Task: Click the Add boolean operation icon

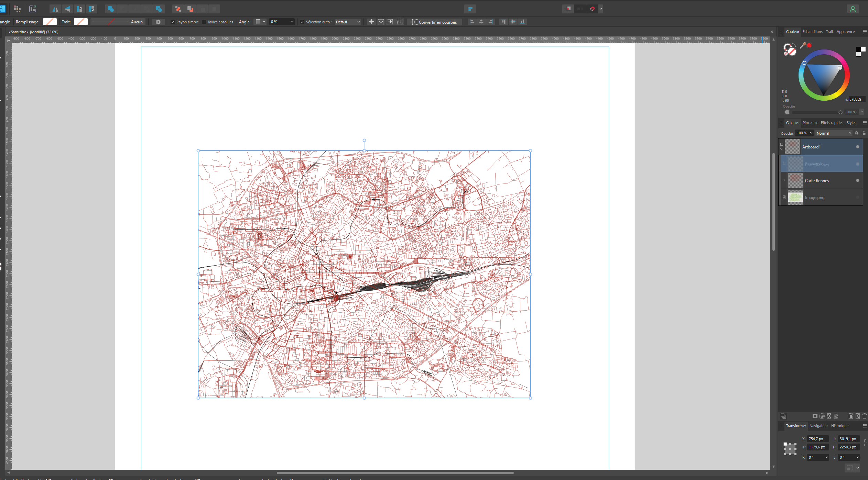Action: [x=110, y=9]
